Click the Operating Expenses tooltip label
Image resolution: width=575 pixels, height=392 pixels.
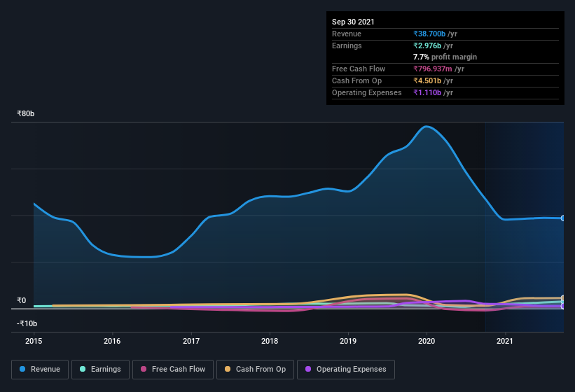[367, 92]
